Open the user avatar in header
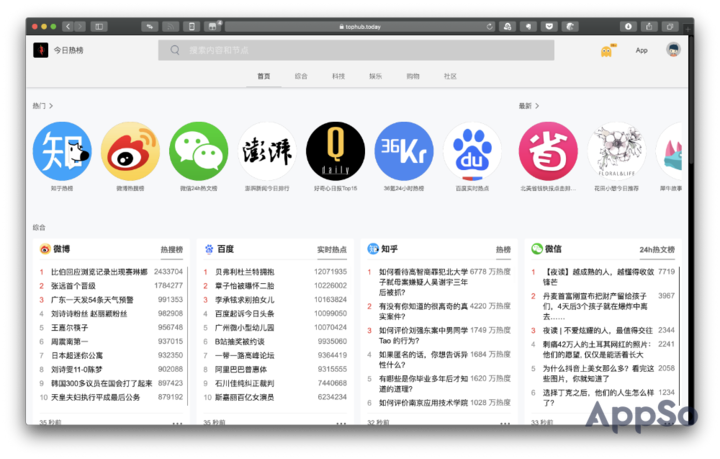Image resolution: width=720 pixels, height=459 pixels. [673, 50]
